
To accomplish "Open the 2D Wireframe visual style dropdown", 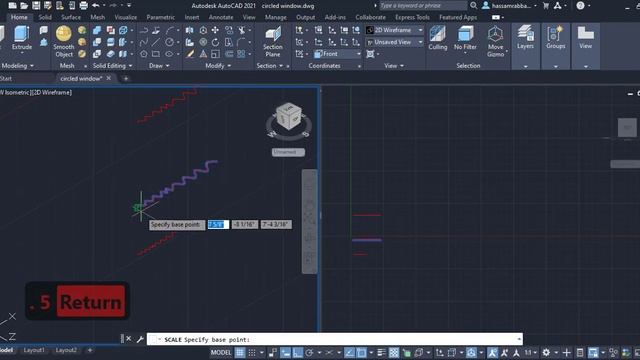I will click(394, 30).
